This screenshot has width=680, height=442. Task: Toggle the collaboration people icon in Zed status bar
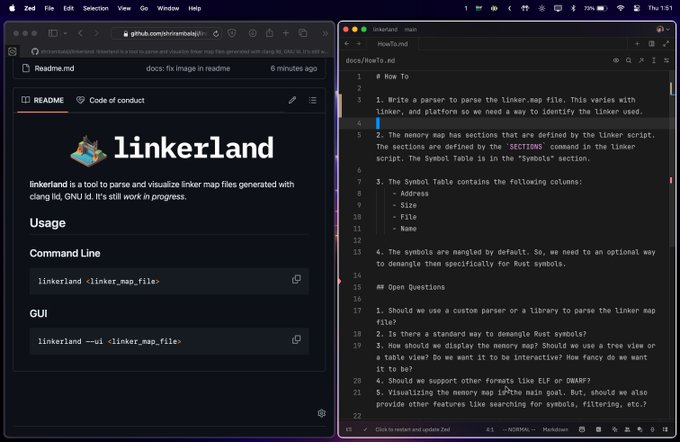[x=627, y=429]
